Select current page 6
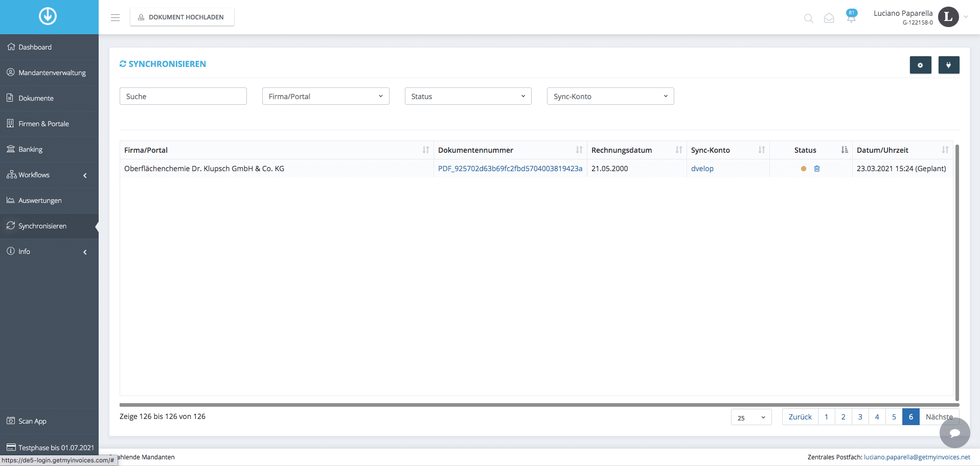980x466 pixels. [x=911, y=417]
